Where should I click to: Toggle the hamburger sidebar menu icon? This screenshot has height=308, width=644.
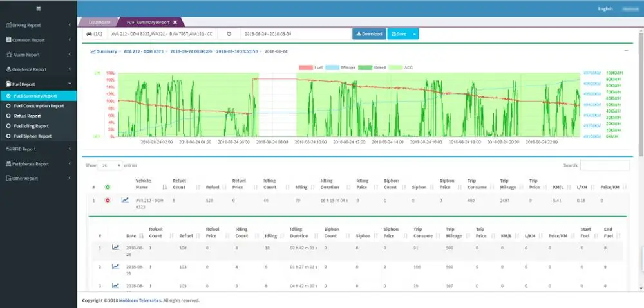point(39,8)
